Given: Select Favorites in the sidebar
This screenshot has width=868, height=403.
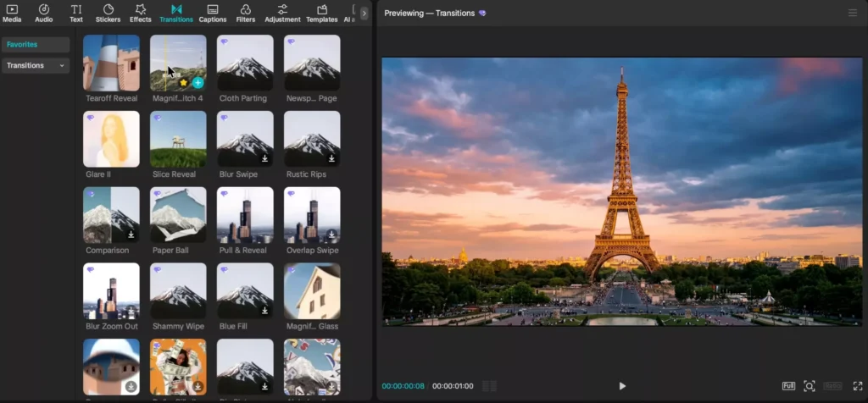Looking at the screenshot, I should point(36,45).
